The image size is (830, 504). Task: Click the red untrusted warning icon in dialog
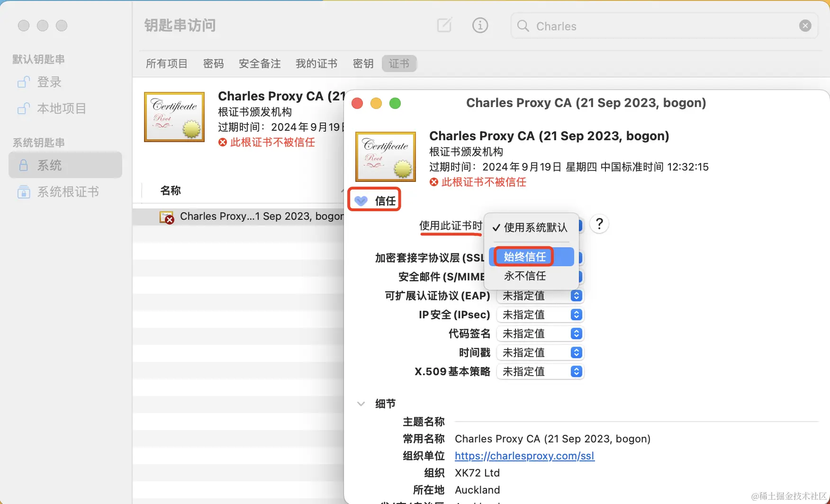pyautogui.click(x=433, y=182)
